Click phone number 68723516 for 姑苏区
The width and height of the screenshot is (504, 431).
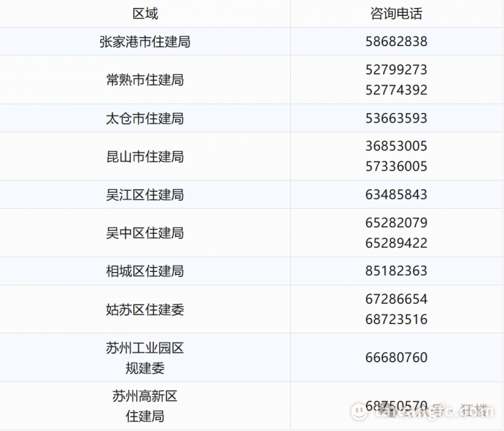396,319
